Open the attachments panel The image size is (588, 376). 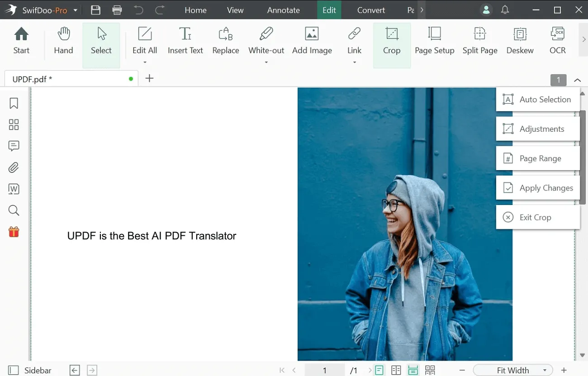(x=14, y=167)
